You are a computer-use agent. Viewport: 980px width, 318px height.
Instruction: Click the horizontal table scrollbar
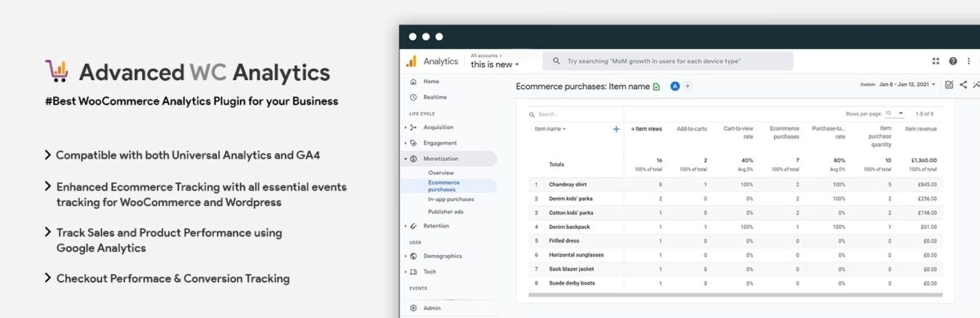(x=735, y=294)
